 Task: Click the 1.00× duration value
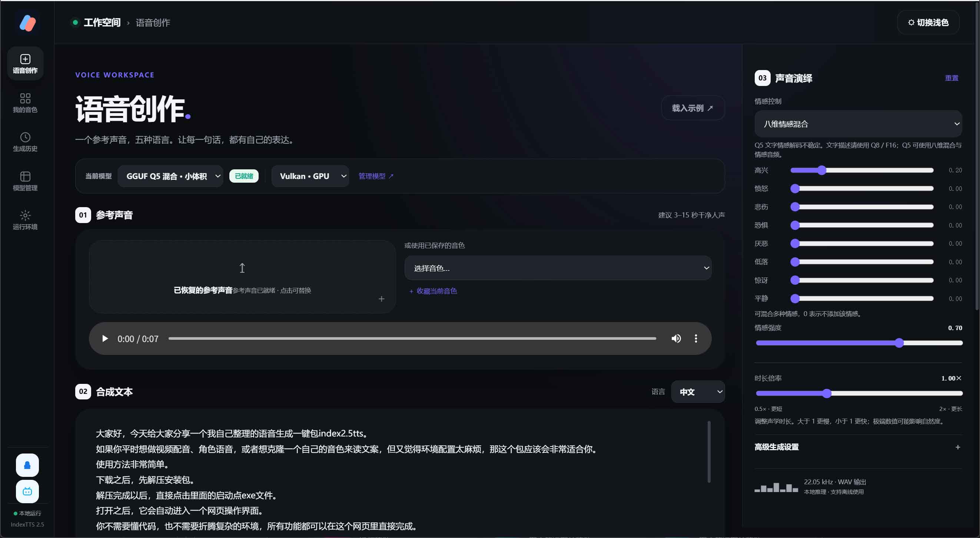[951, 378]
